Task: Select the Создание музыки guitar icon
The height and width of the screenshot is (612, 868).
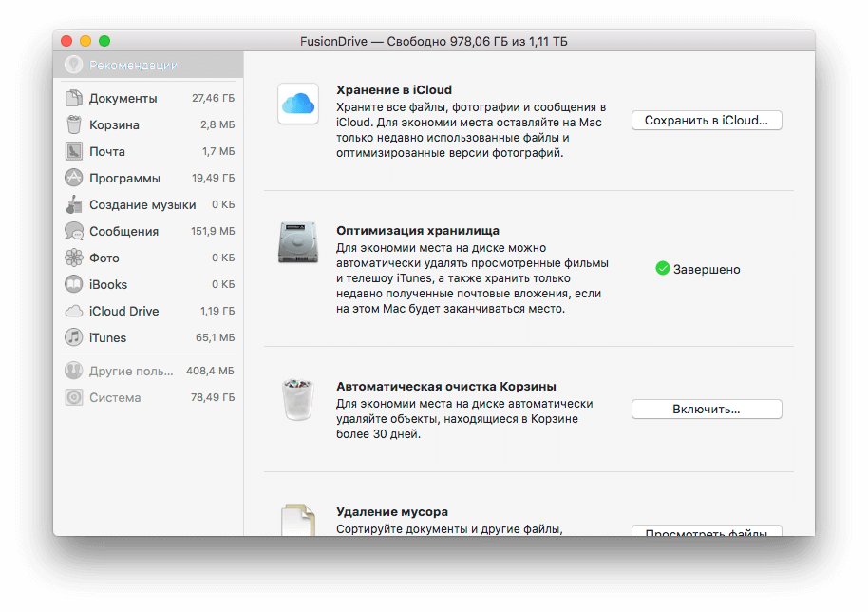Action: click(73, 204)
